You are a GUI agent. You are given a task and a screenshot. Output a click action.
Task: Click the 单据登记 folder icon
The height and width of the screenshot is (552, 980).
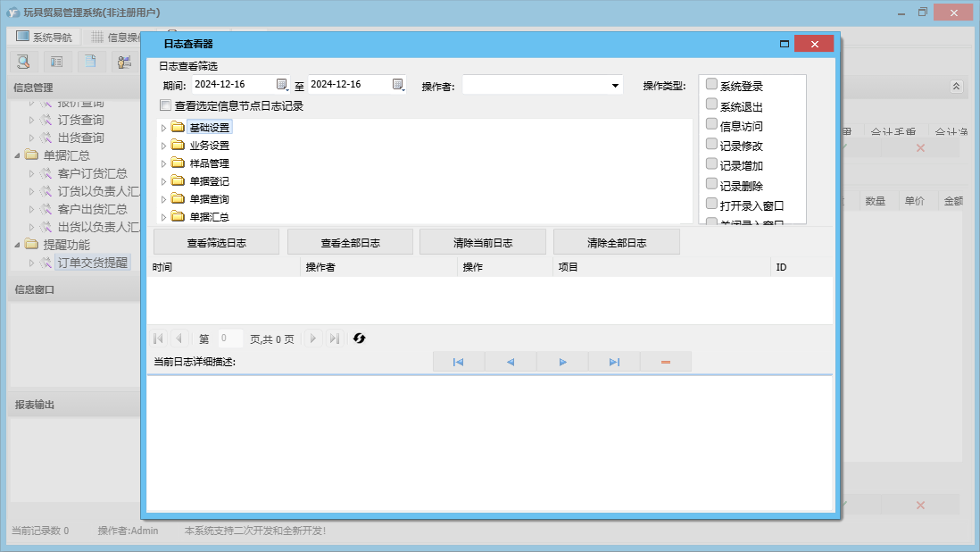pyautogui.click(x=179, y=180)
